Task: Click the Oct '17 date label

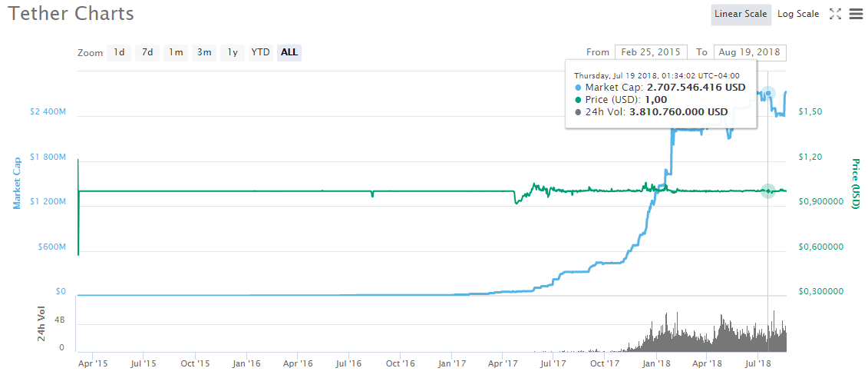Action: tap(606, 363)
